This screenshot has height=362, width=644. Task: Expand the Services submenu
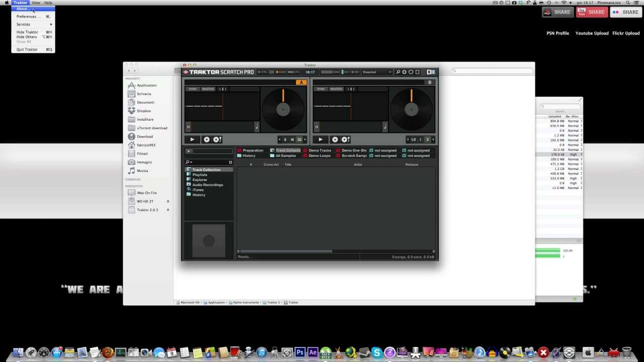click(x=33, y=24)
